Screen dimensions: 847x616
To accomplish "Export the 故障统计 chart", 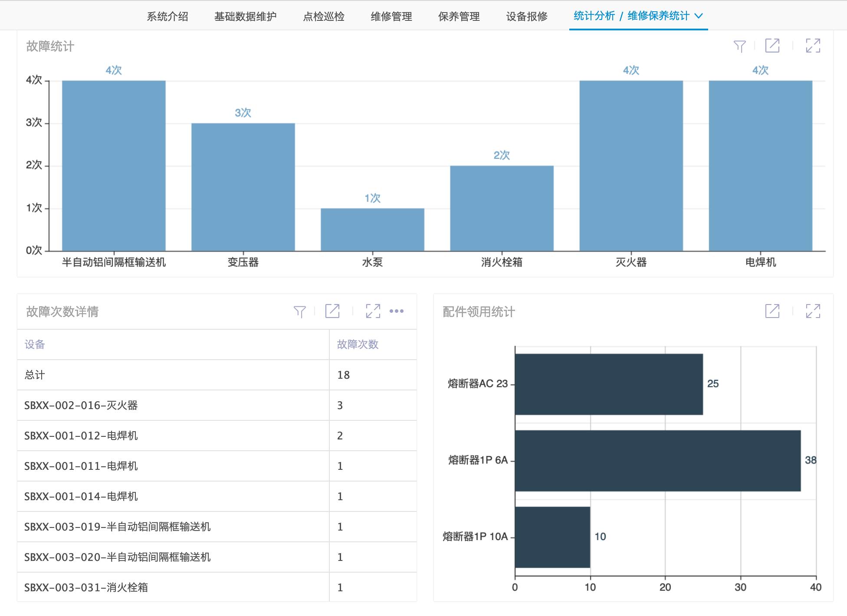I will (772, 46).
